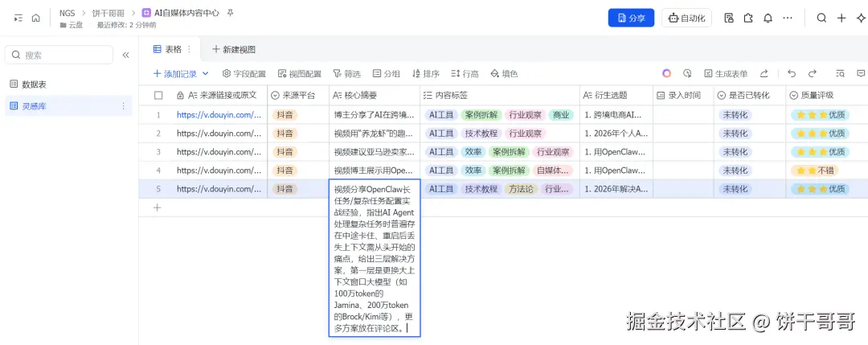Click the 自媒体 tag in row 4
Viewport: 868px width, 345px height.
pyautogui.click(x=554, y=170)
